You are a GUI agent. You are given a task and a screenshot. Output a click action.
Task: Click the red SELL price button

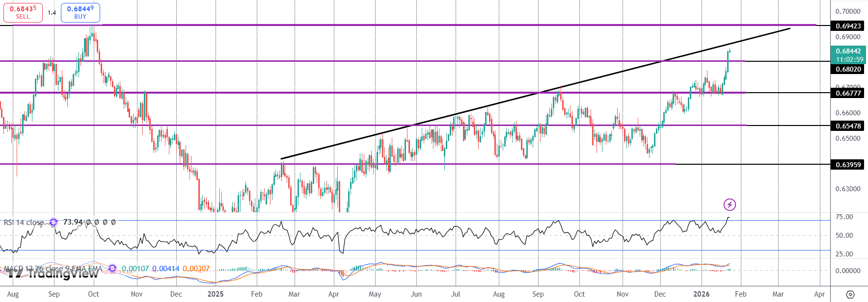[x=23, y=12]
